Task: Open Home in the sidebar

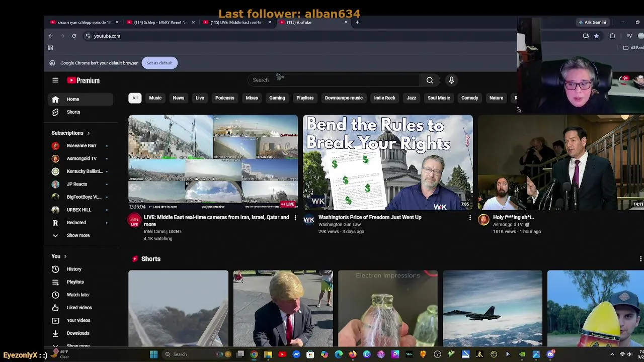Action: [80, 99]
